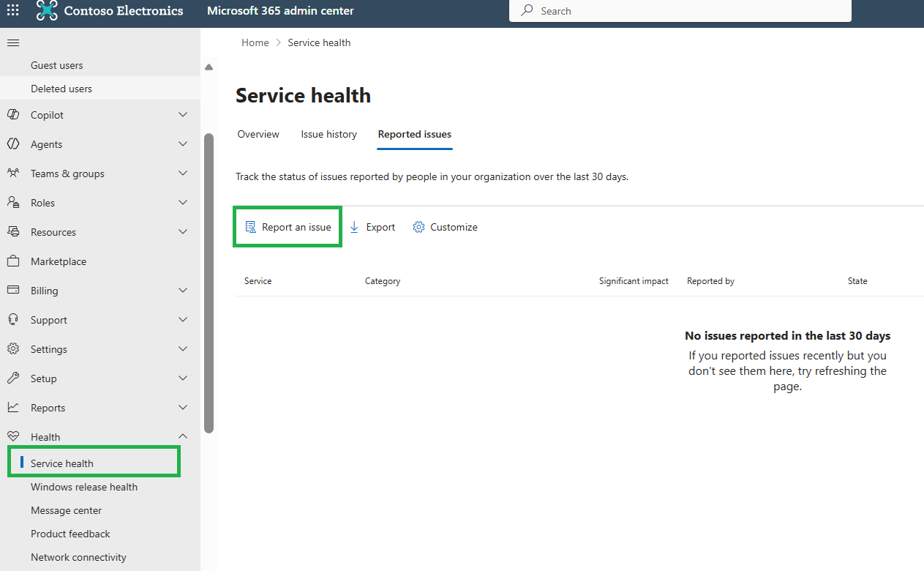
Task: Click the Reports chart icon
Action: click(13, 408)
